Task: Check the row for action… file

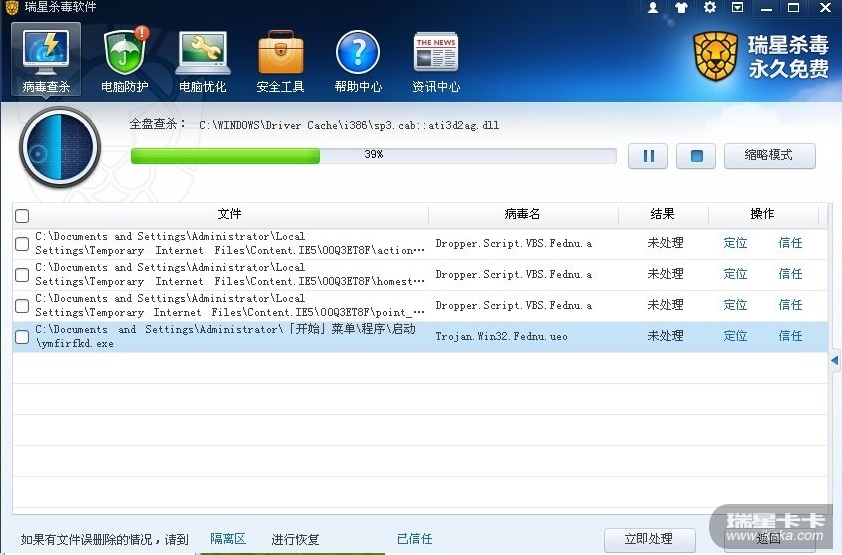Action: [22, 244]
